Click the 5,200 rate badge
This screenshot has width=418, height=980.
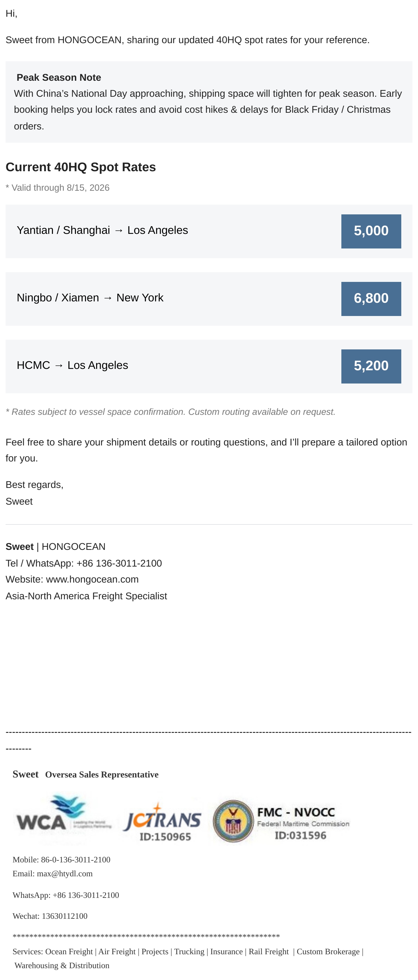click(371, 366)
